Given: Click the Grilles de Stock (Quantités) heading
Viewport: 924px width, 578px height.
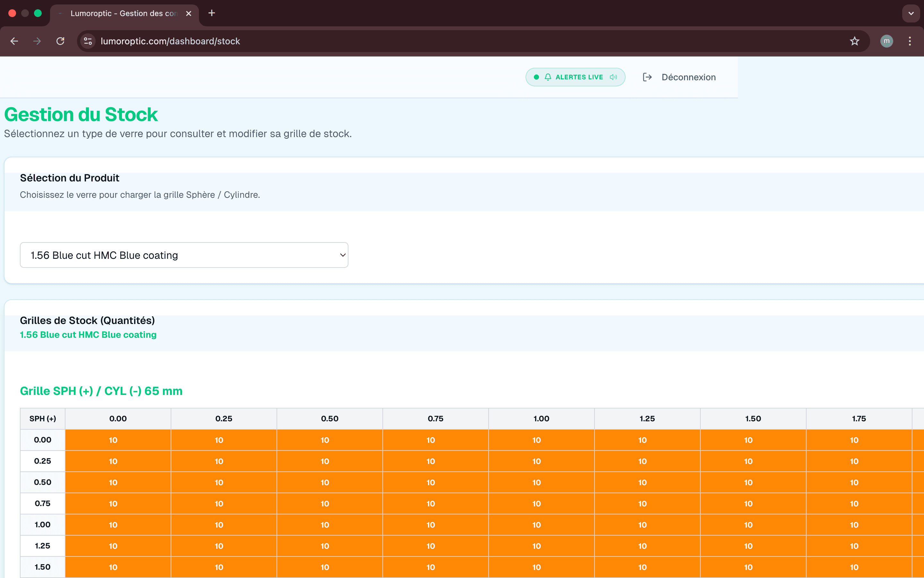Looking at the screenshot, I should click(x=88, y=320).
